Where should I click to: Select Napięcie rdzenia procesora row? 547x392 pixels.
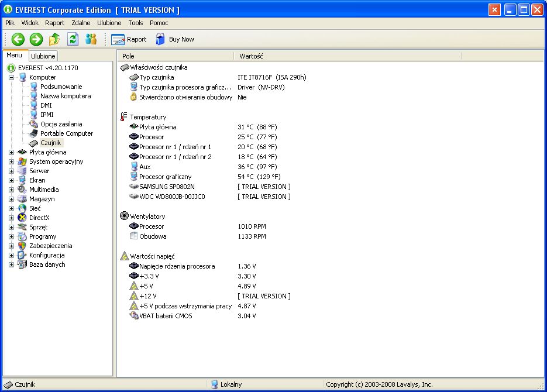point(192,266)
